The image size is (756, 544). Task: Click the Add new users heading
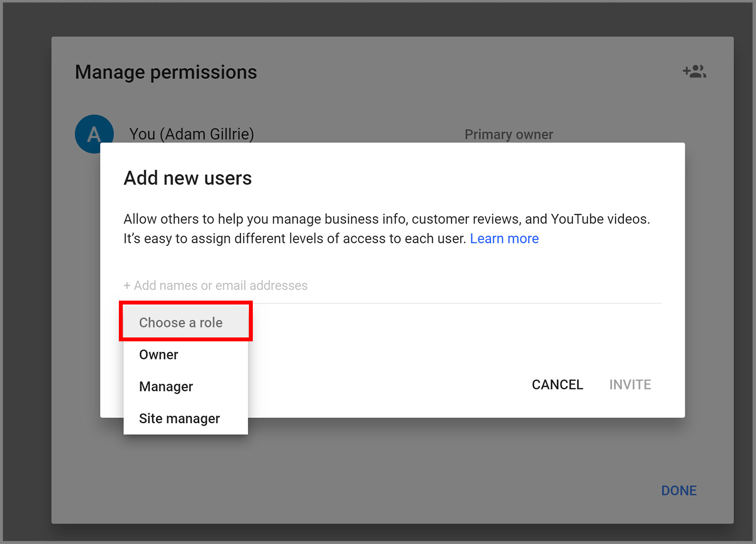pos(188,178)
